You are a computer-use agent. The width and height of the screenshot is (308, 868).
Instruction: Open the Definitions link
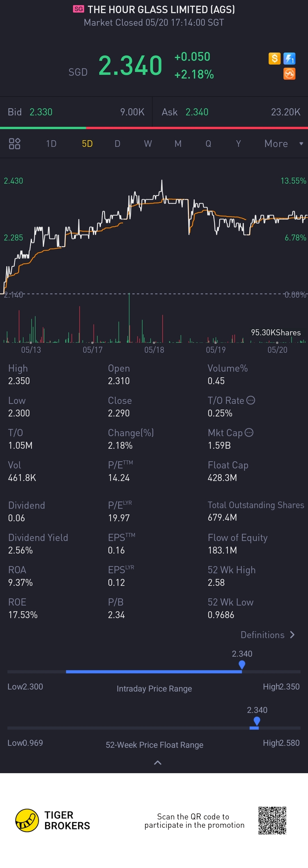point(268,635)
